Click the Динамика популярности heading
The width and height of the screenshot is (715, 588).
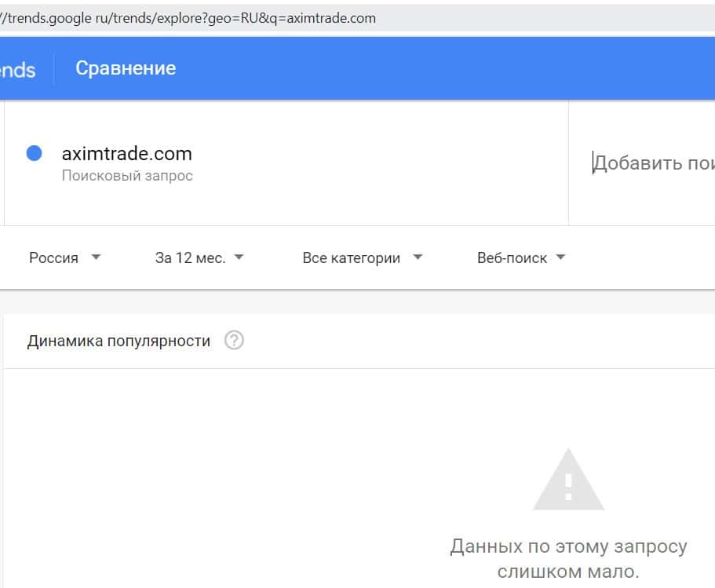coord(119,341)
